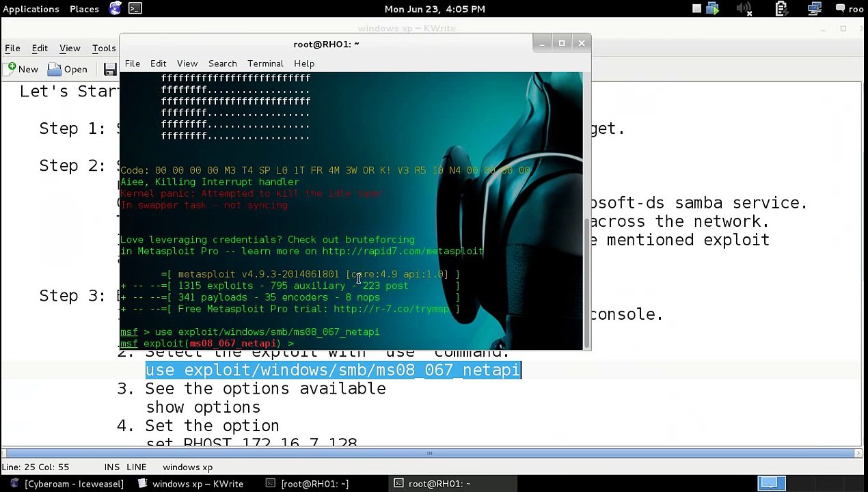Click Open file button in KWrite
This screenshot has width=868, height=492.
pyautogui.click(x=68, y=69)
